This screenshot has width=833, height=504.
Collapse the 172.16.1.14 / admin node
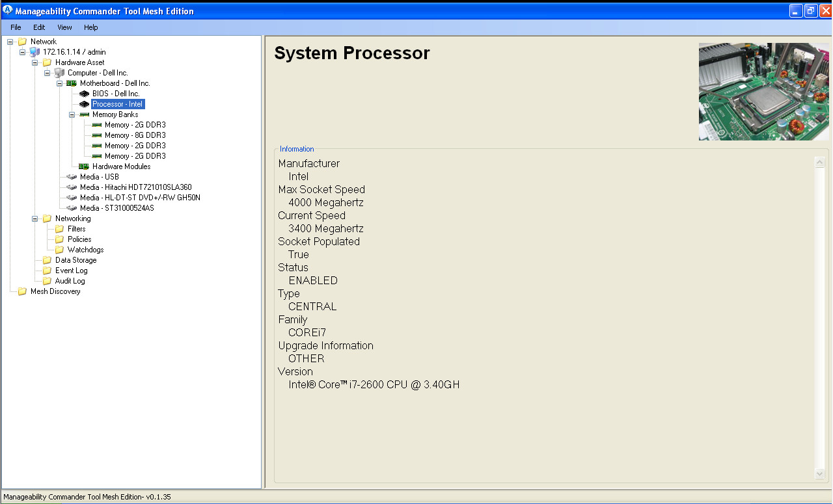tap(22, 52)
